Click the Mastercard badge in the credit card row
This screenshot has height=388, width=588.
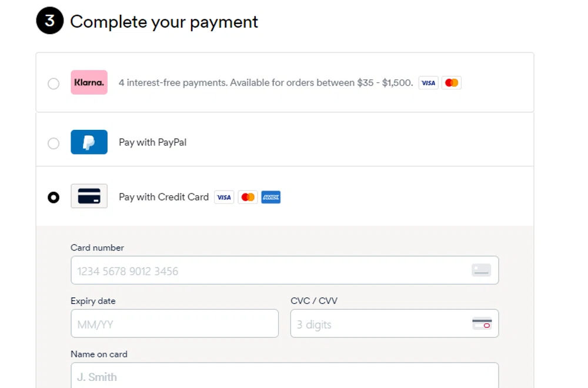[248, 197]
